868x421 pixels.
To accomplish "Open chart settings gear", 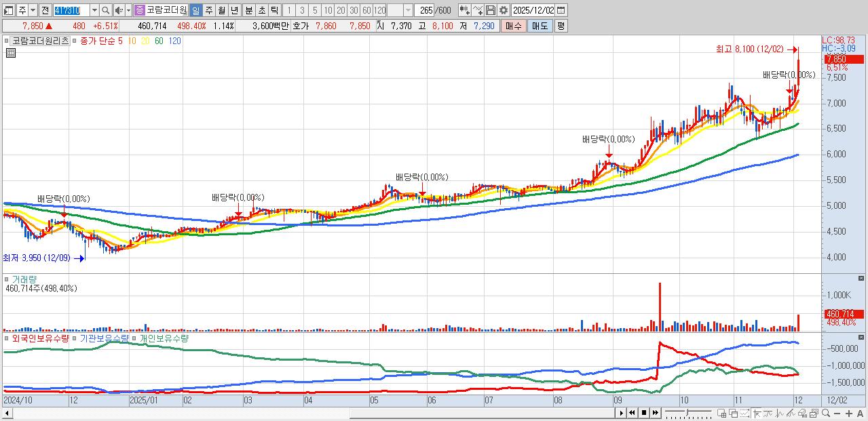I will pos(504,10).
